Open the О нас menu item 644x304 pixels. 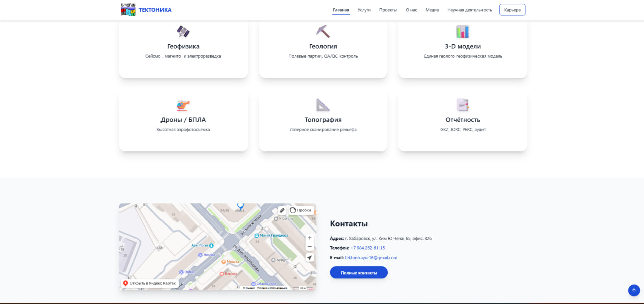pos(411,10)
